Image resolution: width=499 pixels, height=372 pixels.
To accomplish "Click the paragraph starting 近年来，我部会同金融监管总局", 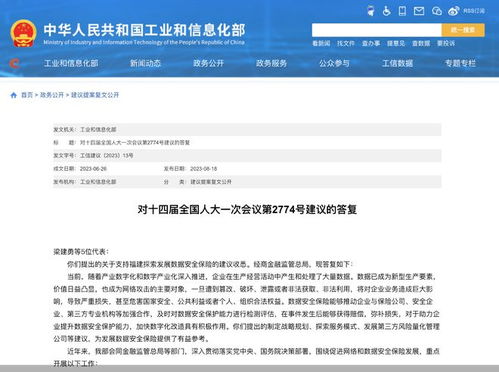I will tap(247, 357).
